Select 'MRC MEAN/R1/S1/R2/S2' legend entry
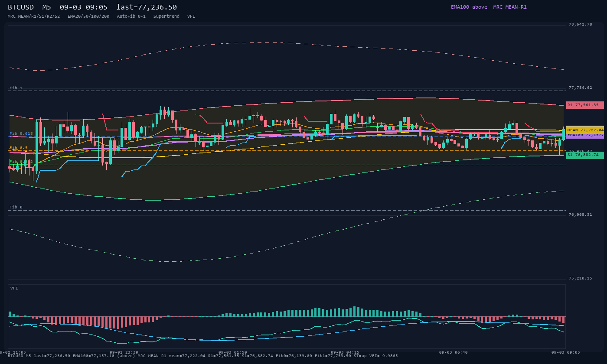Viewport: 607px width, 364px height. (34, 16)
